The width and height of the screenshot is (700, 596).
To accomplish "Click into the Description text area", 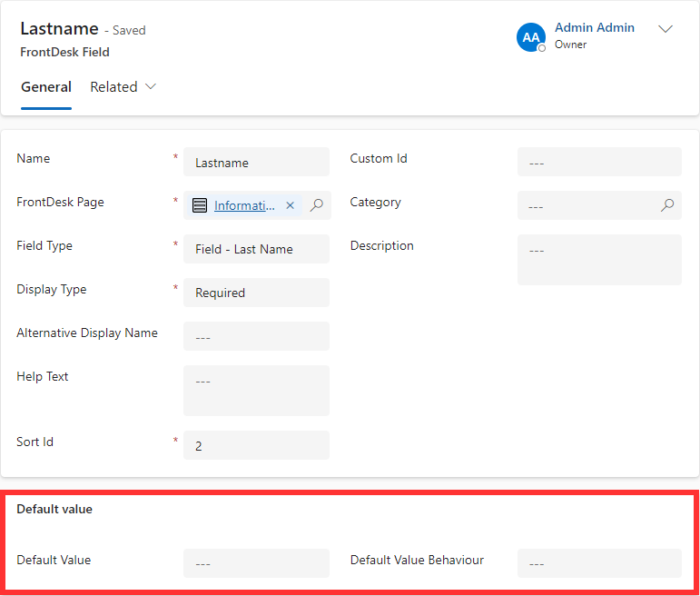I will (598, 260).
